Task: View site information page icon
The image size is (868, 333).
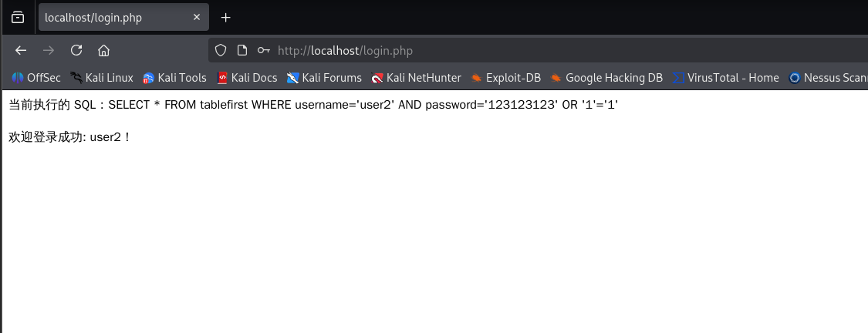Action: (x=242, y=51)
